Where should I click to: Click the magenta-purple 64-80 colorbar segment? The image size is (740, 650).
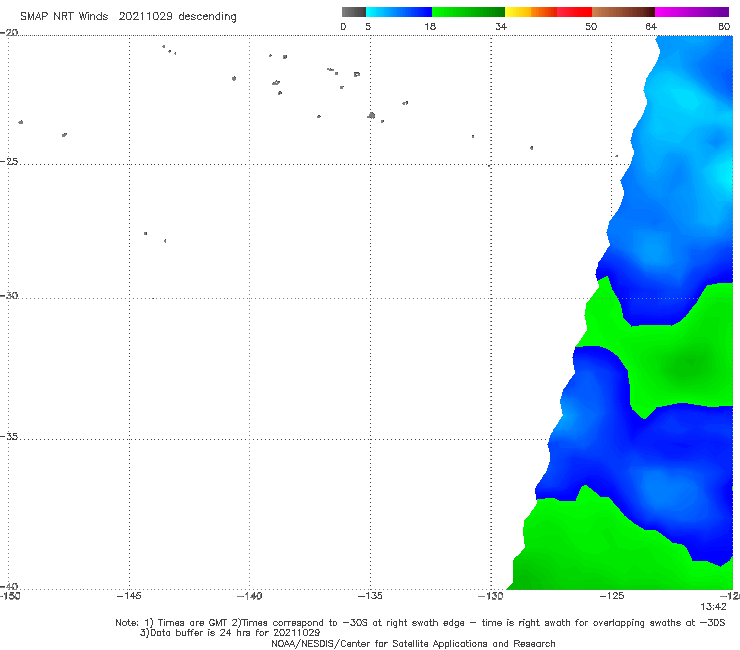(x=692, y=12)
